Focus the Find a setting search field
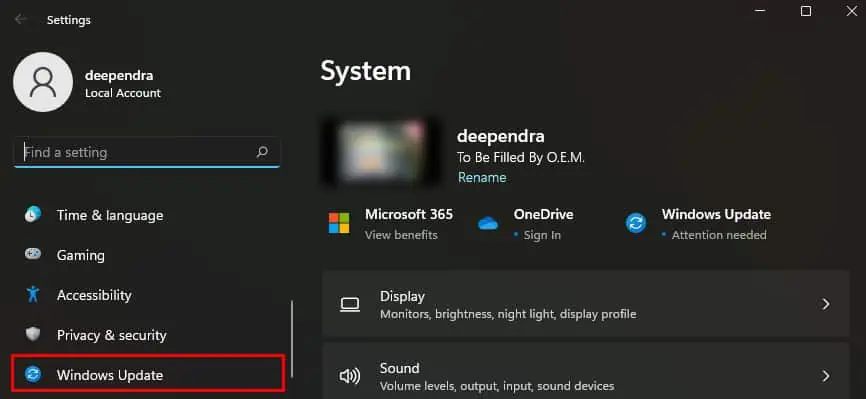This screenshot has width=866, height=399. 147,152
